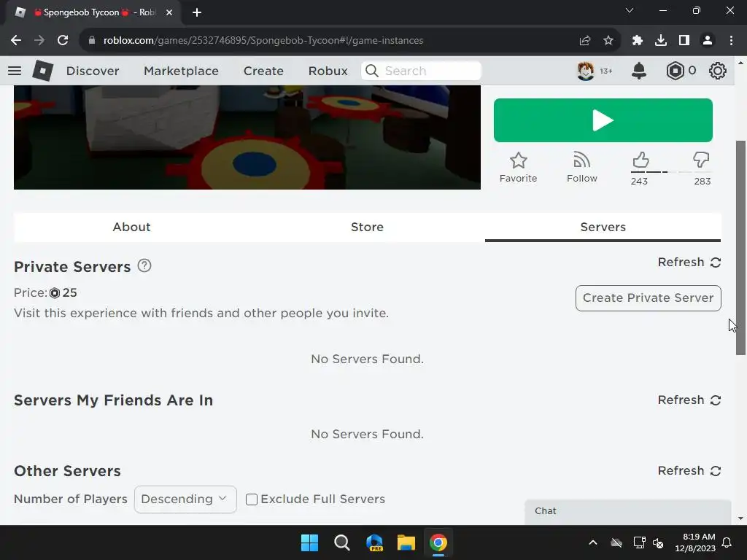Open Chrome tab search chevron
Viewport: 747px width, 560px height.
630,10
